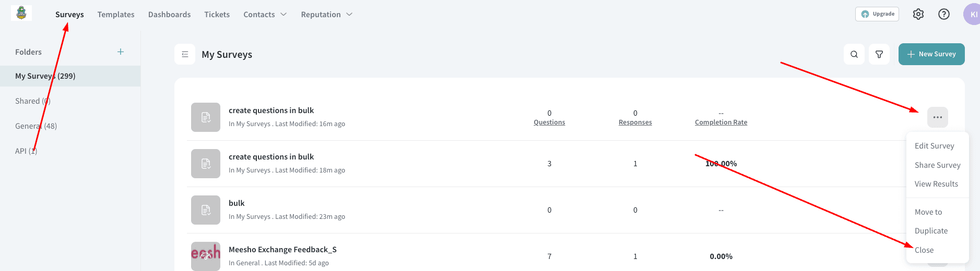Image resolution: width=980 pixels, height=271 pixels.
Task: Click the Upgrade button
Action: click(x=877, y=14)
